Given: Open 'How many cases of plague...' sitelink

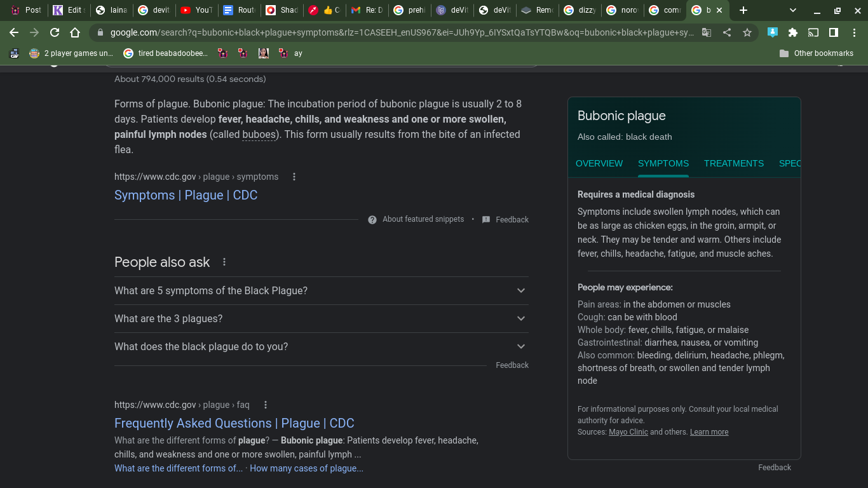Looking at the screenshot, I should pyautogui.click(x=307, y=468).
